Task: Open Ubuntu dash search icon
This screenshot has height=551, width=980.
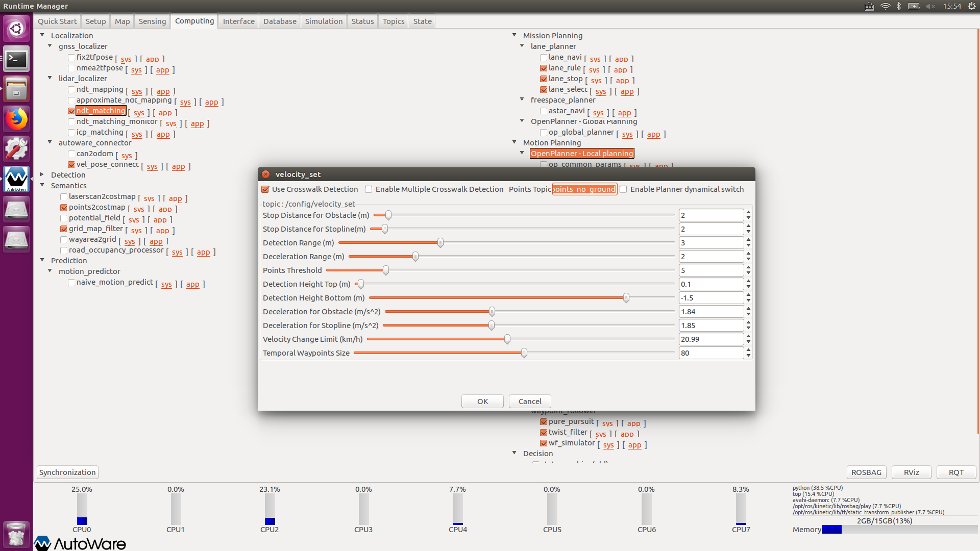Action: [x=16, y=29]
